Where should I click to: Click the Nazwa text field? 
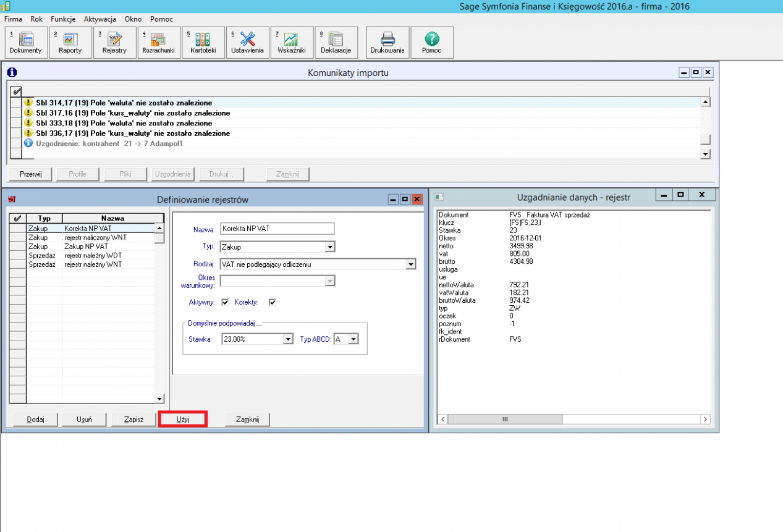(277, 229)
